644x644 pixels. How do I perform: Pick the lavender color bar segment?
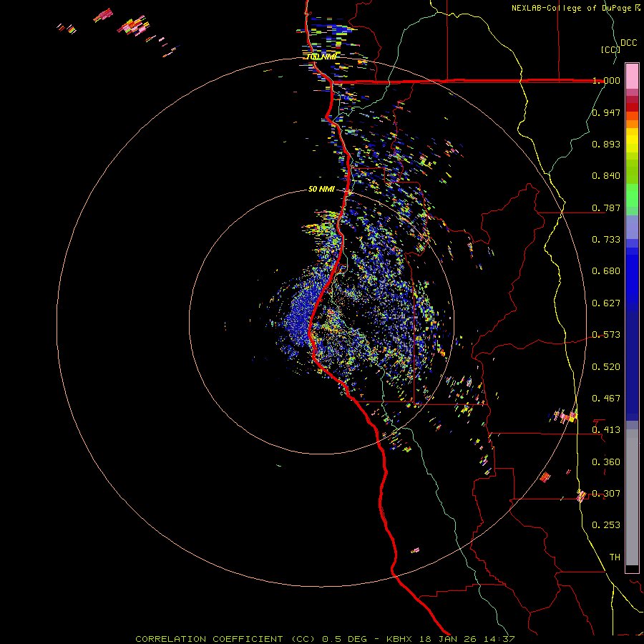pos(632,227)
